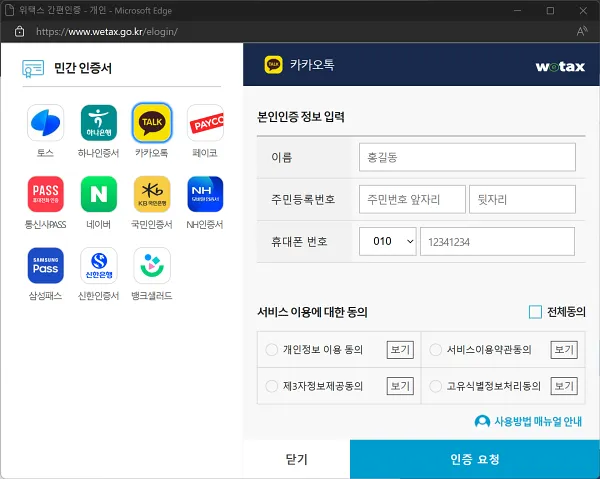Screen dimensions: 600x479
Task: Click the 본인인증 정보 입력 heading
Action: [x=301, y=116]
